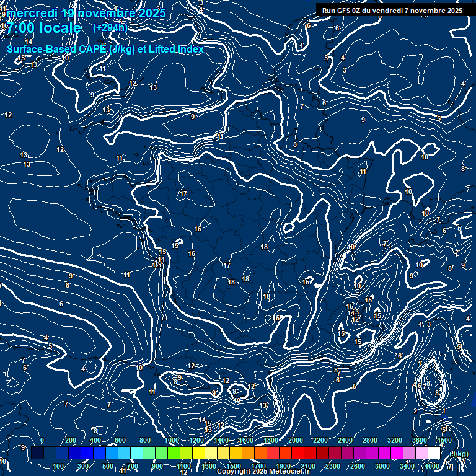Click the '4500' legend value
Image resolution: width=476 pixels, height=476 pixels.
(x=444, y=440)
